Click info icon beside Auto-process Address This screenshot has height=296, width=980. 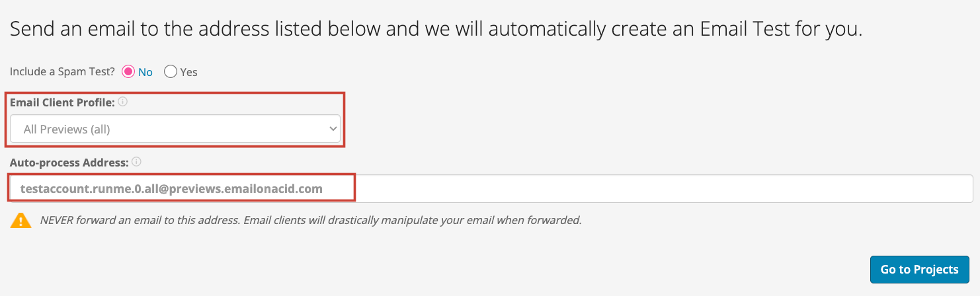click(x=136, y=161)
